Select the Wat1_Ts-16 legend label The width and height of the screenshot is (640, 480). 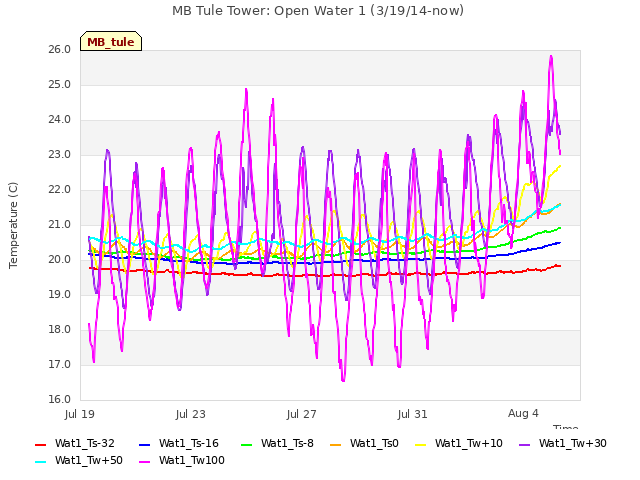(189, 444)
